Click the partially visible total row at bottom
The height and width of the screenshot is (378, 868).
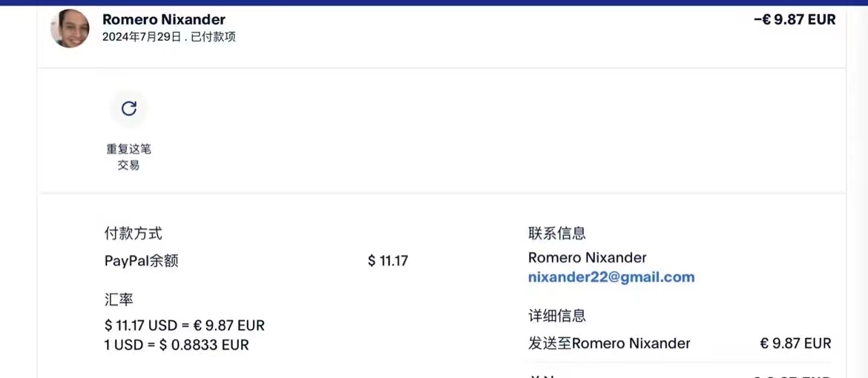pyautogui.click(x=680, y=375)
